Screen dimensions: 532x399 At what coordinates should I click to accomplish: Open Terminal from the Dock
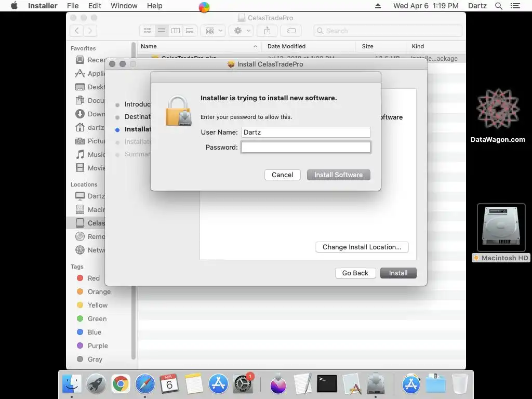[327, 384]
